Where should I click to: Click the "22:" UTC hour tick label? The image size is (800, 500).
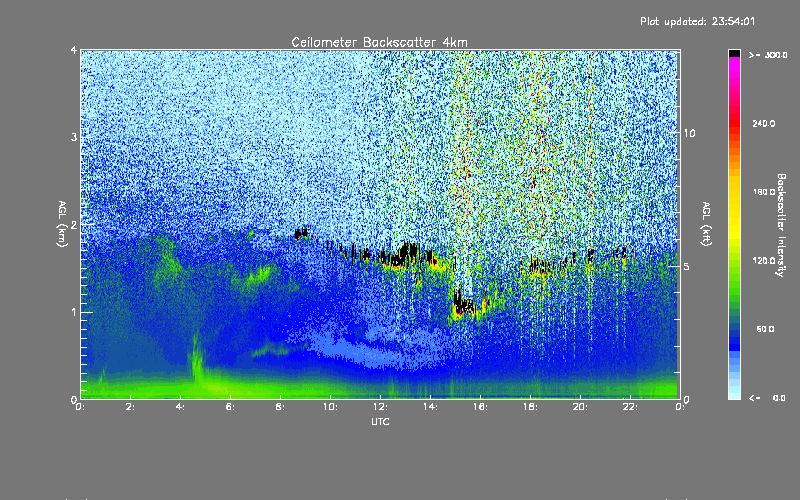[630, 407]
